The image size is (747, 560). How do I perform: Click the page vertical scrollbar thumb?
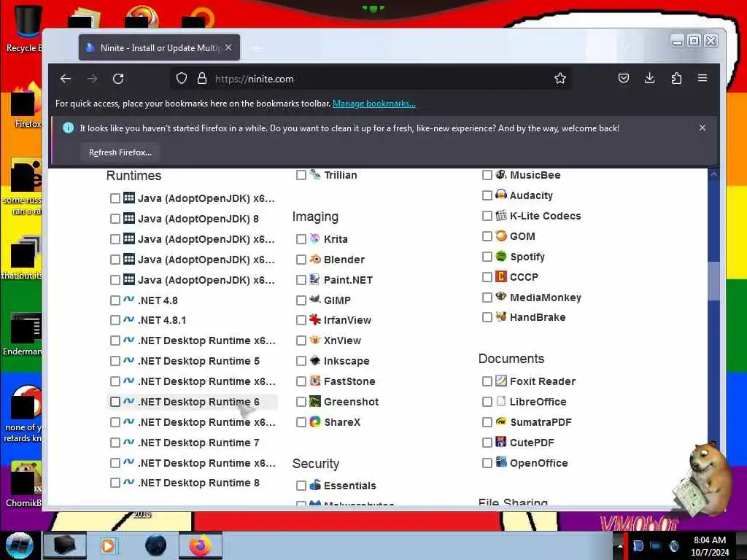pos(713,281)
